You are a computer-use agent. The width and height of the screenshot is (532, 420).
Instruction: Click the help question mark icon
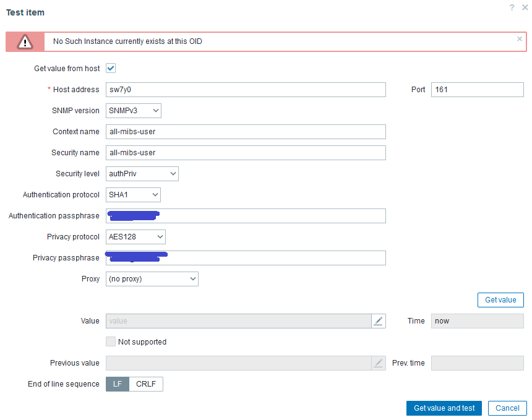tap(512, 7)
